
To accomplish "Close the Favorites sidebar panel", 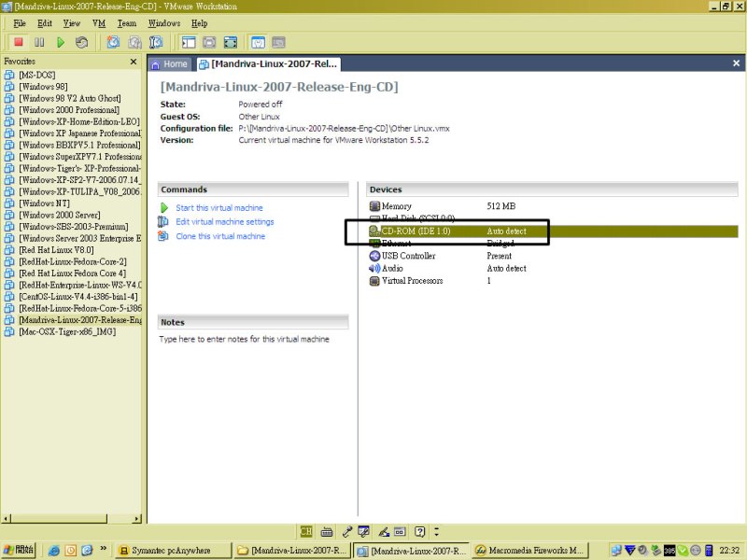I will coord(133,62).
